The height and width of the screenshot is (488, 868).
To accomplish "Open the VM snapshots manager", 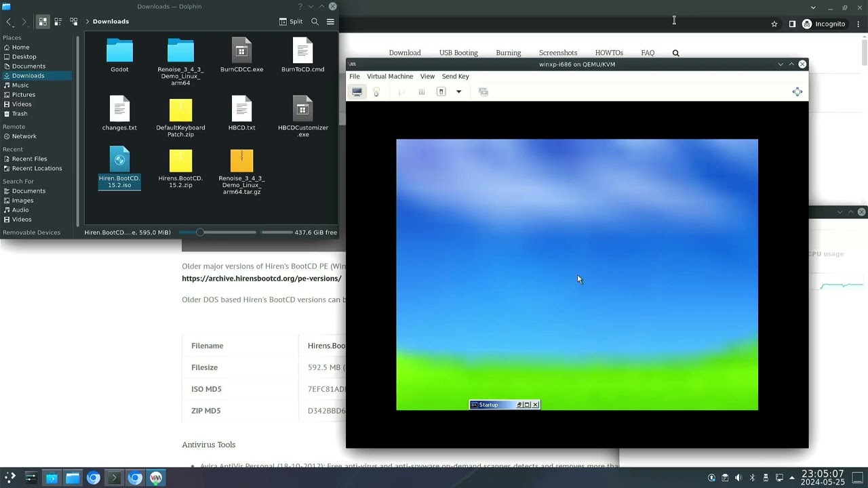I will point(484,91).
